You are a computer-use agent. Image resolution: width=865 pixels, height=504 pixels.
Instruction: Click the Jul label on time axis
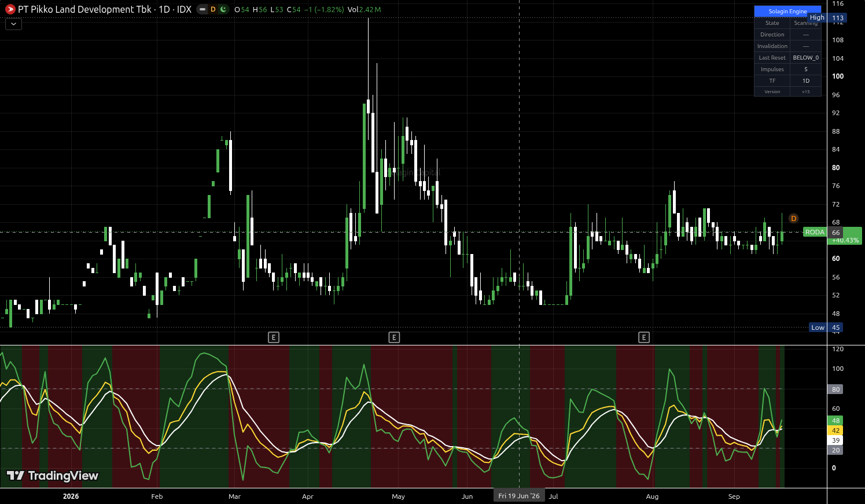pyautogui.click(x=554, y=496)
